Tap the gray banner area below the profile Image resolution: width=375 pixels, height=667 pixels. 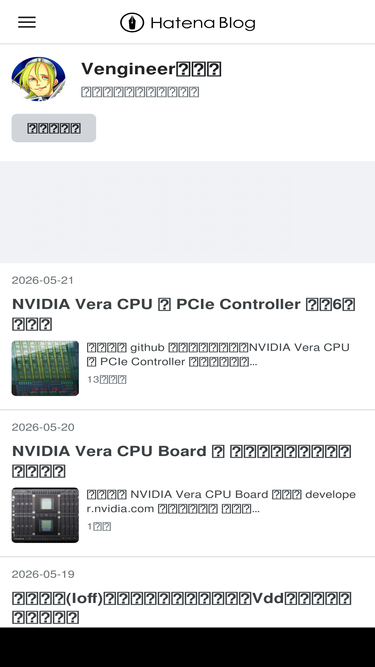pyautogui.click(x=188, y=212)
